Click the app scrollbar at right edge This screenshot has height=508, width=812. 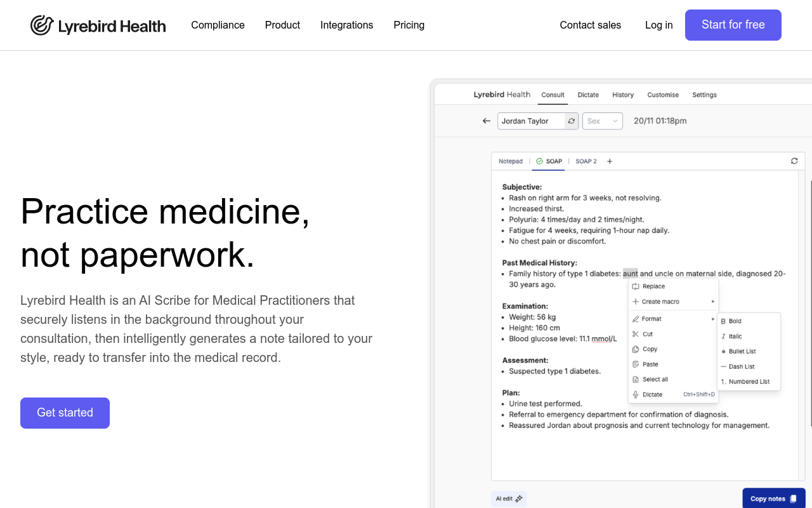coord(811,304)
